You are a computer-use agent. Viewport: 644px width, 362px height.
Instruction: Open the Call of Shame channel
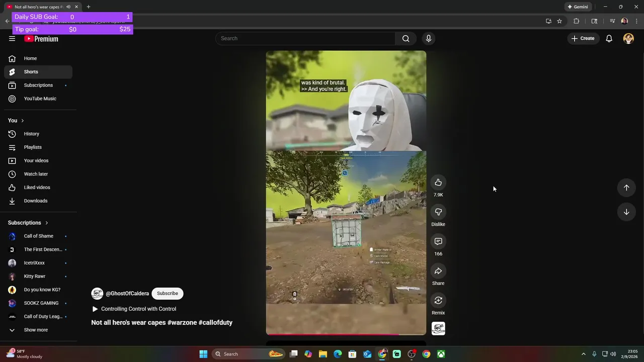click(38, 236)
